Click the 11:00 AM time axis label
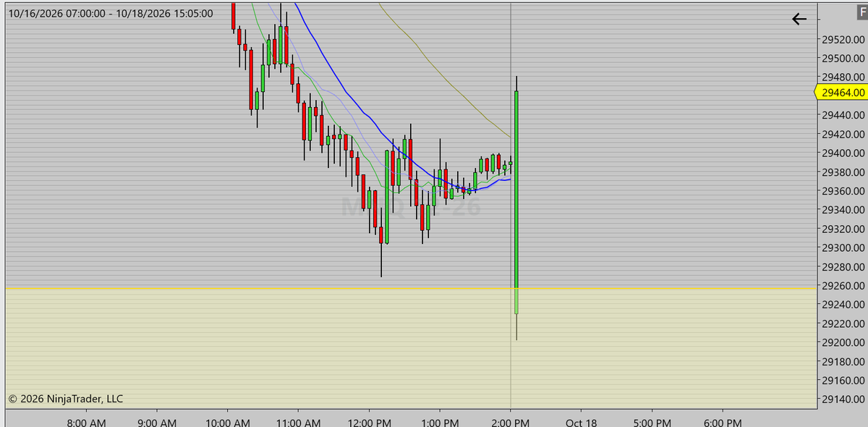868x427 pixels. (x=298, y=423)
